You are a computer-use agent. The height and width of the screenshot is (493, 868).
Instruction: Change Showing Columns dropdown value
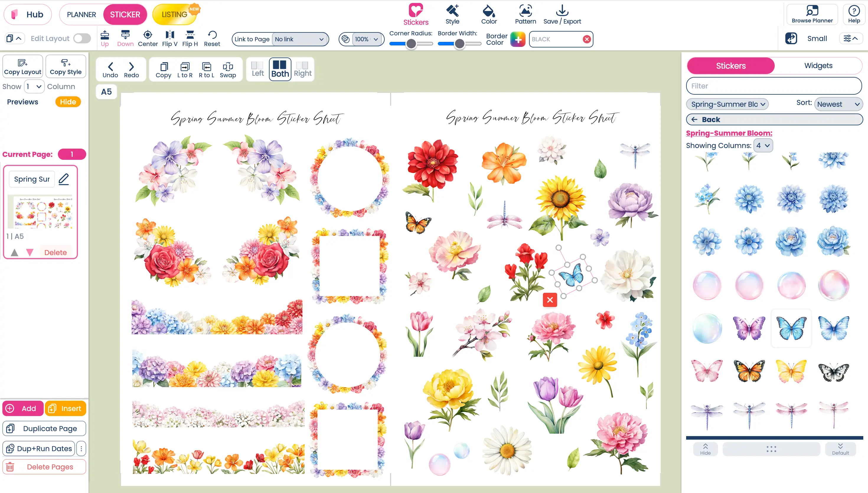pyautogui.click(x=763, y=146)
